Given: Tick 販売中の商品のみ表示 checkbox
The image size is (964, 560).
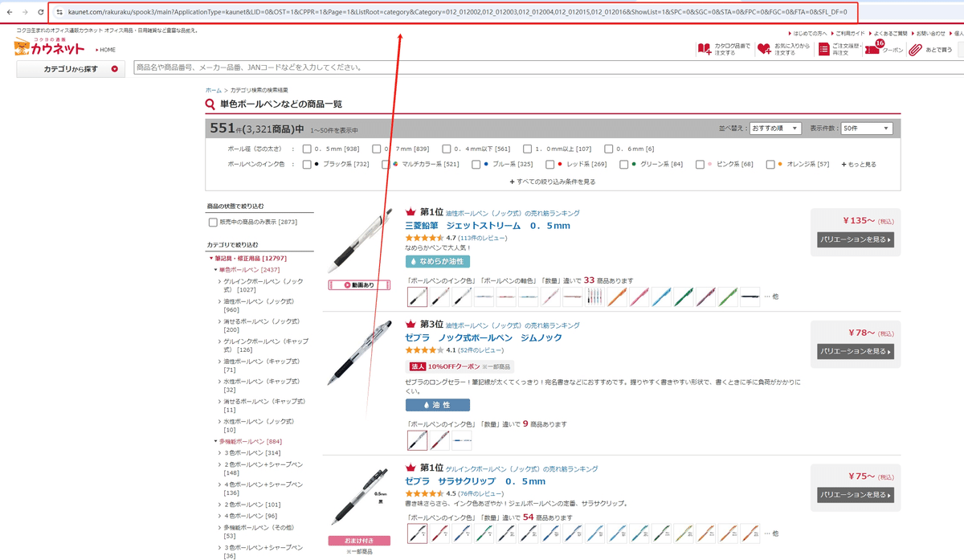Looking at the screenshot, I should pyautogui.click(x=213, y=222).
